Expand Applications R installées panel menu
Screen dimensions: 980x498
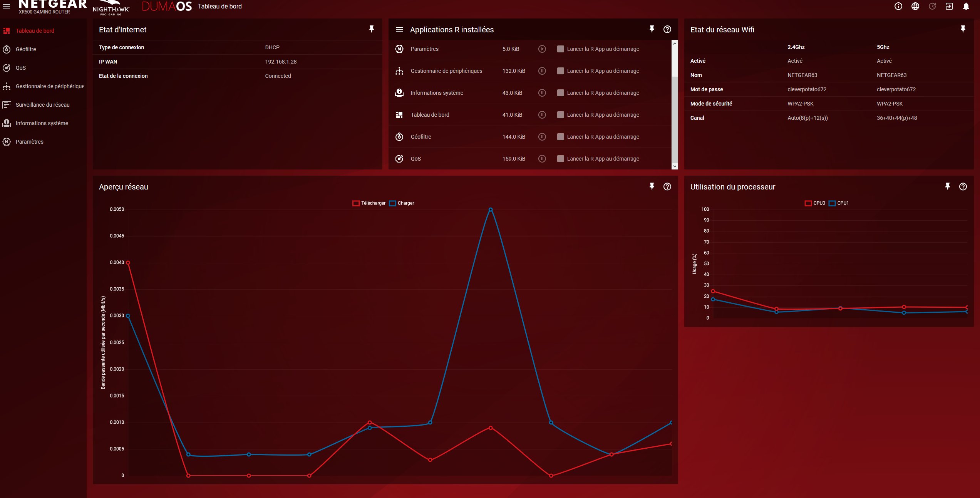click(399, 30)
